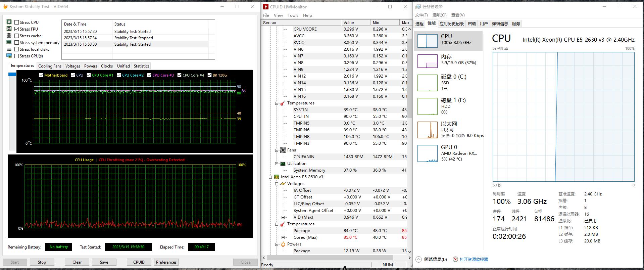
Task: Select the Ethernet 以太网 graph thumbnail
Action: pyautogui.click(x=427, y=130)
